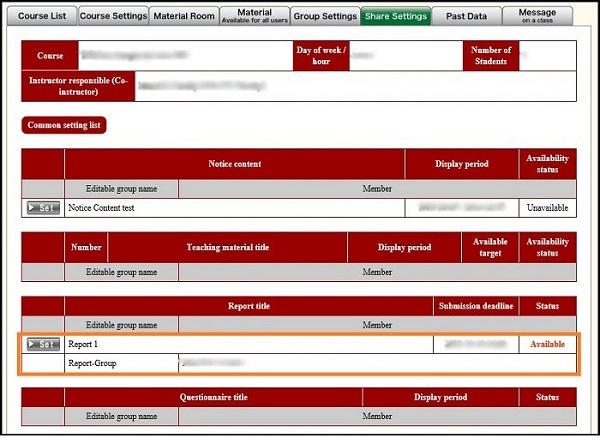The image size is (600, 444).
Task: Click the Teaching material title header
Action: click(x=227, y=246)
